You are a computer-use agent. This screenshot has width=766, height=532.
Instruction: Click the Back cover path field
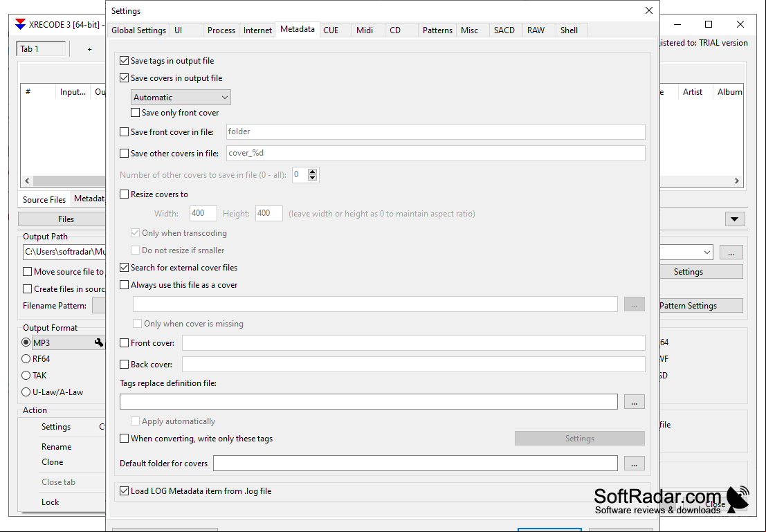tap(414, 365)
